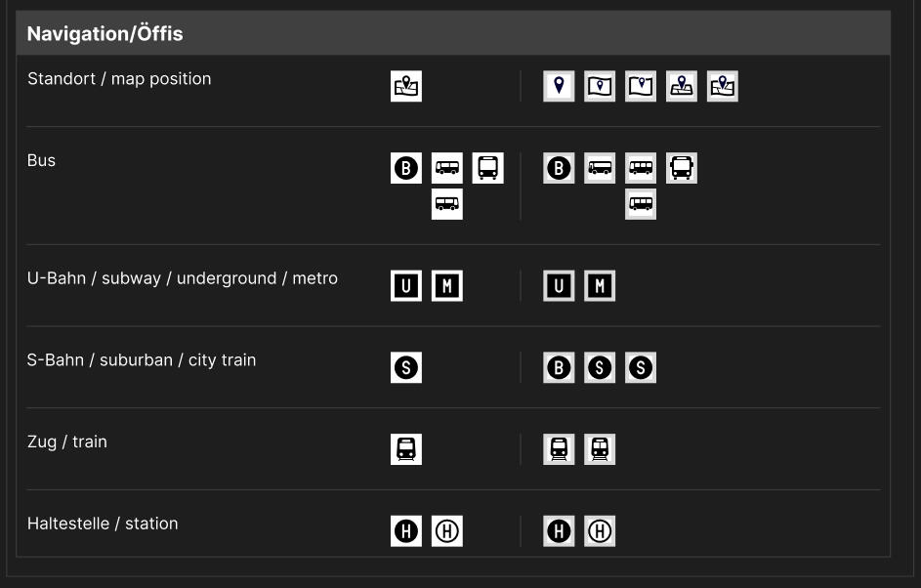Image resolution: width=921 pixels, height=588 pixels.
Task: Select the map pin over street map icon
Action: tap(682, 85)
